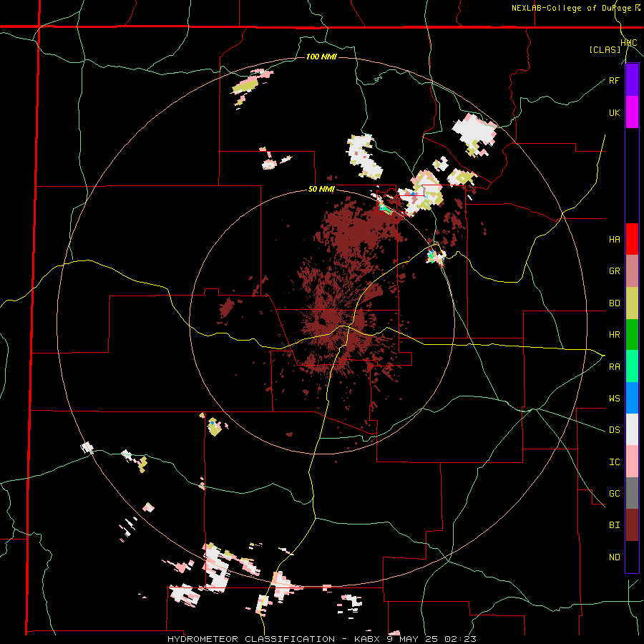The width and height of the screenshot is (644, 644).
Task: Click the GC gray legend swatch
Action: [x=632, y=493]
